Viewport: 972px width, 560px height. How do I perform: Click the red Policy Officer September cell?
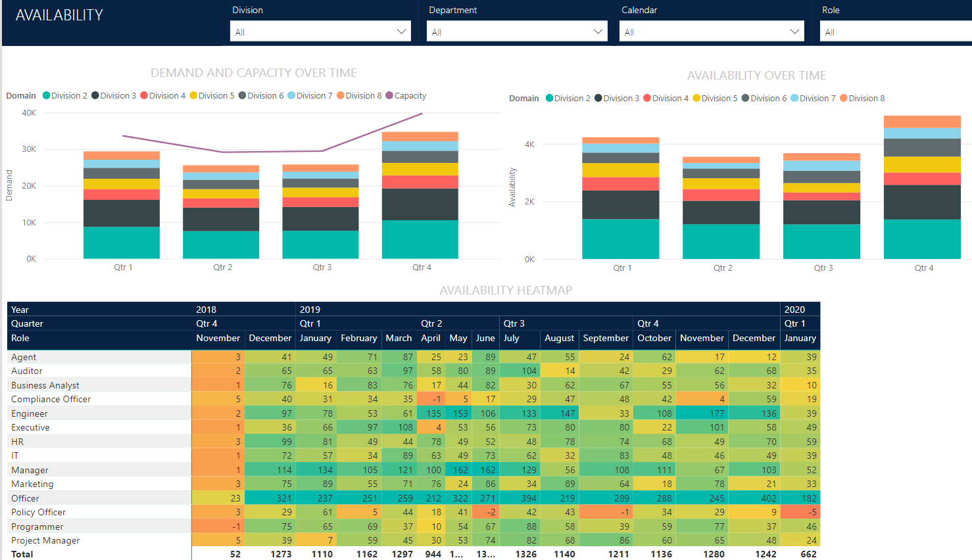click(606, 512)
